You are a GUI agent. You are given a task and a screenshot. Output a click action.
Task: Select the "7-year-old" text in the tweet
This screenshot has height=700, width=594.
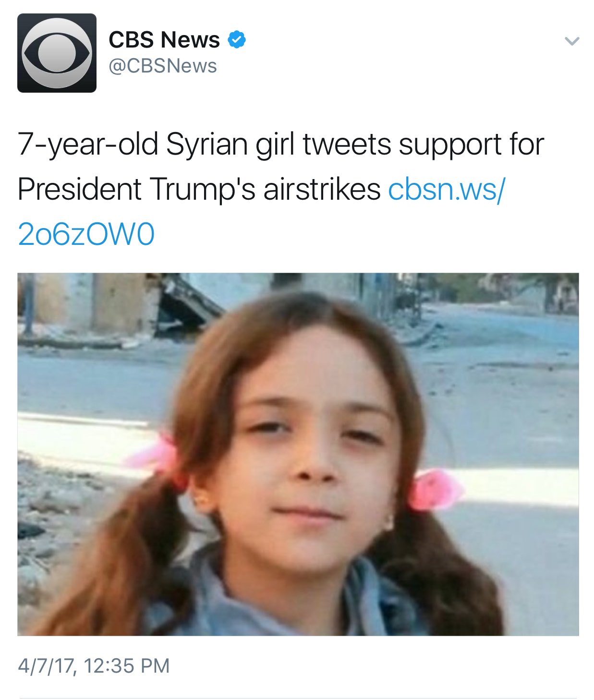[88, 145]
